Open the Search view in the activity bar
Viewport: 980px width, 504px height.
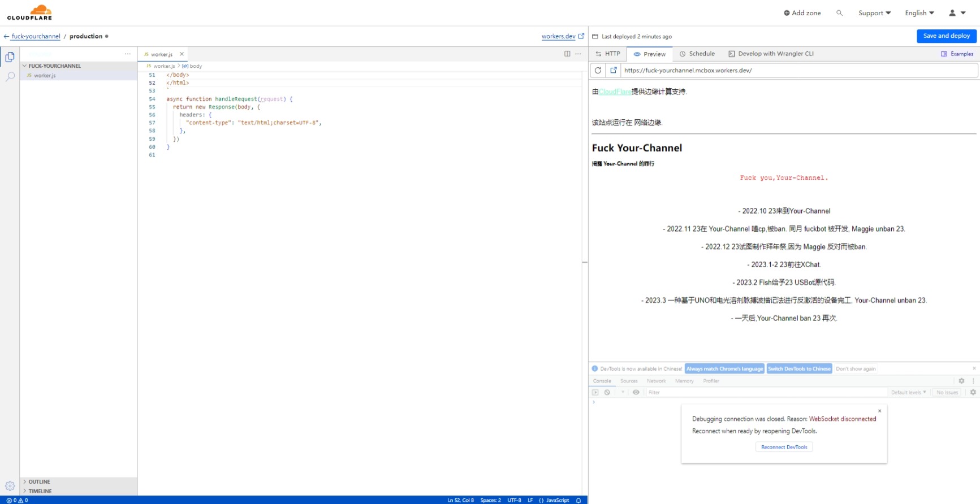[10, 76]
